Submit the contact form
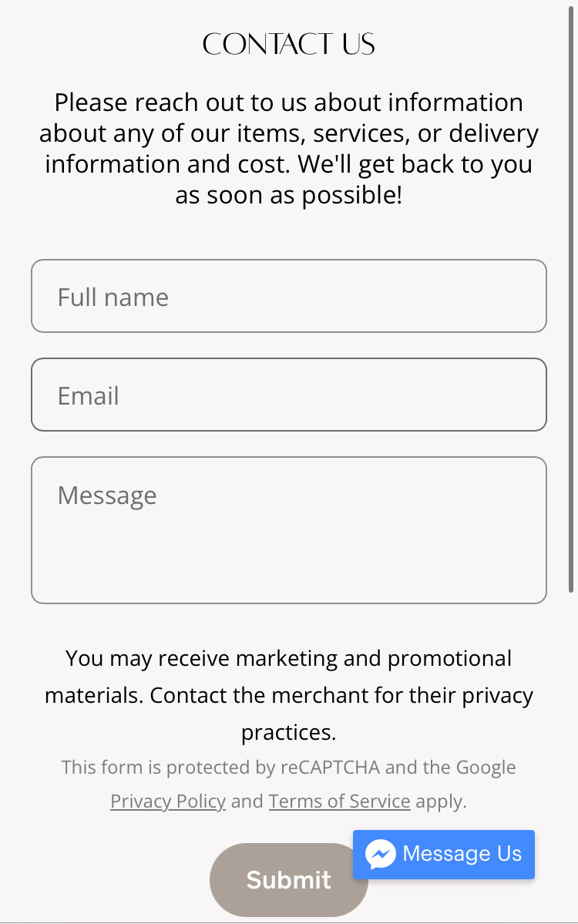This screenshot has height=924, width=578. (x=288, y=880)
